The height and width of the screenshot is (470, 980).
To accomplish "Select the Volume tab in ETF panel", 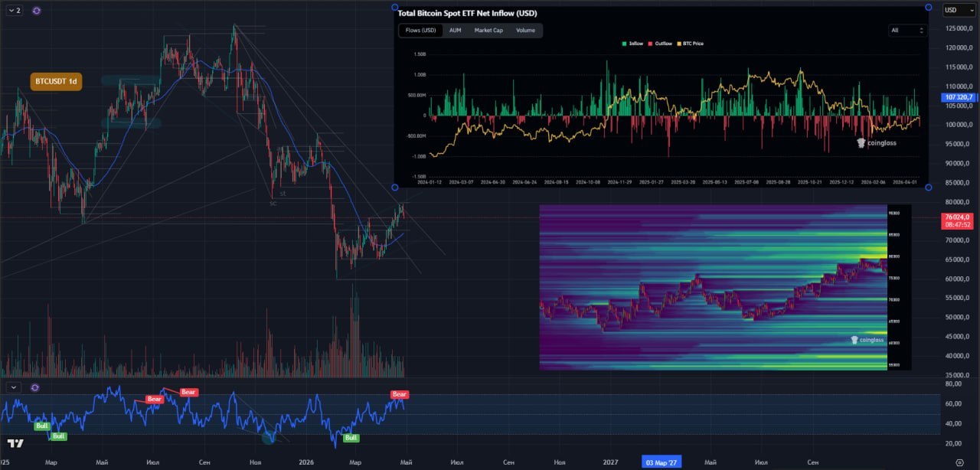I will coord(525,31).
